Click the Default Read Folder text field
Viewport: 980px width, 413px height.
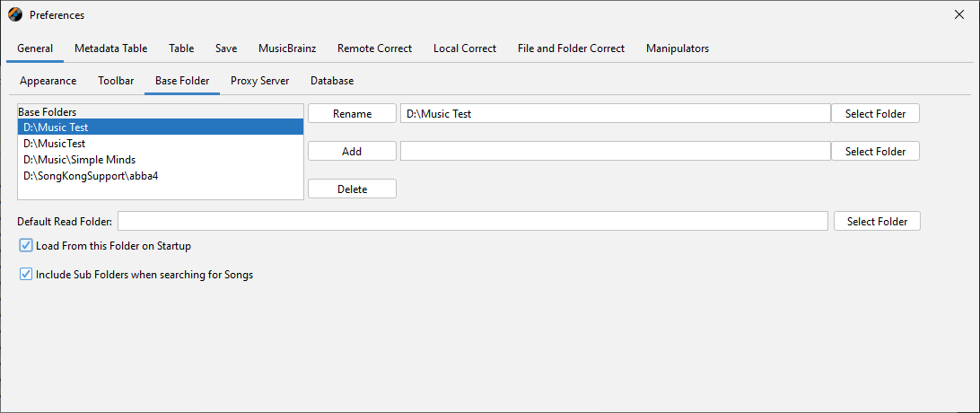click(472, 221)
